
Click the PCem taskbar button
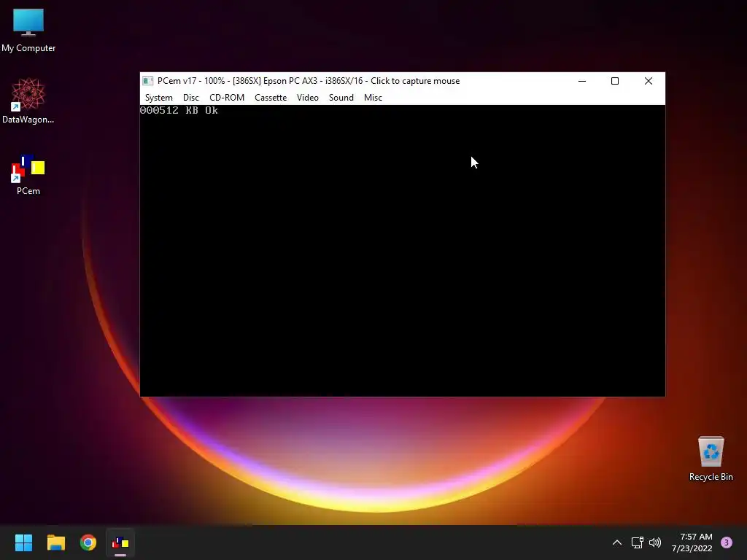pos(120,542)
